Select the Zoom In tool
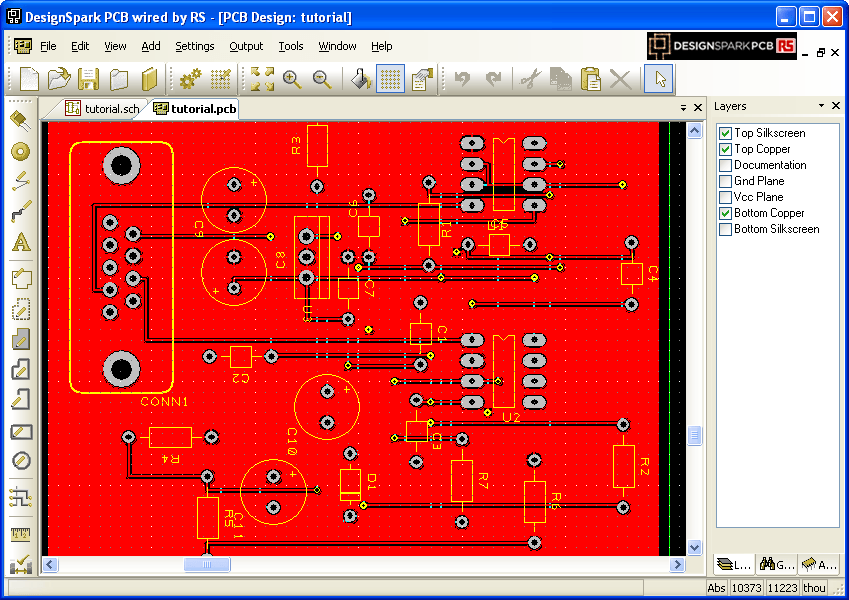 294,79
